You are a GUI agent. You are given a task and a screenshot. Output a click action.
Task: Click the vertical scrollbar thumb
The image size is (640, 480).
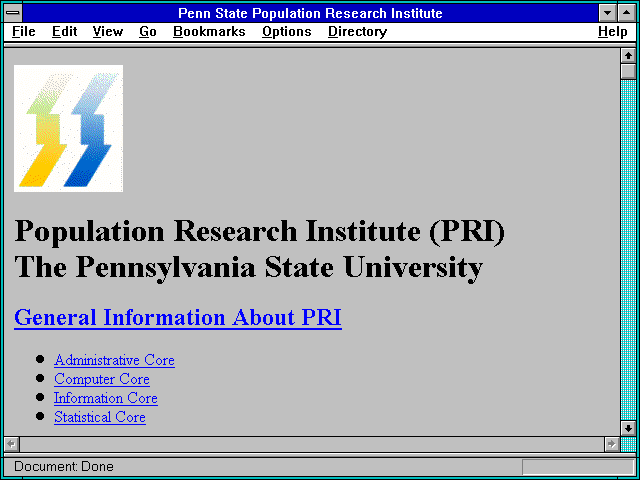[x=628, y=71]
